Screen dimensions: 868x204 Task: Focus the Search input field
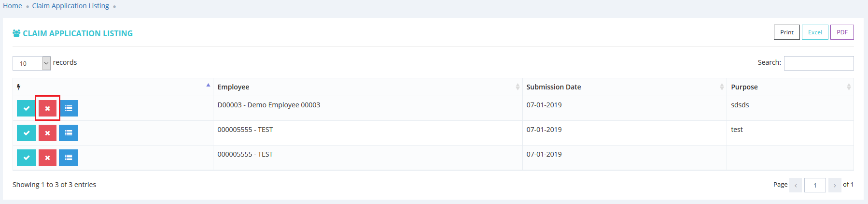[x=818, y=63]
